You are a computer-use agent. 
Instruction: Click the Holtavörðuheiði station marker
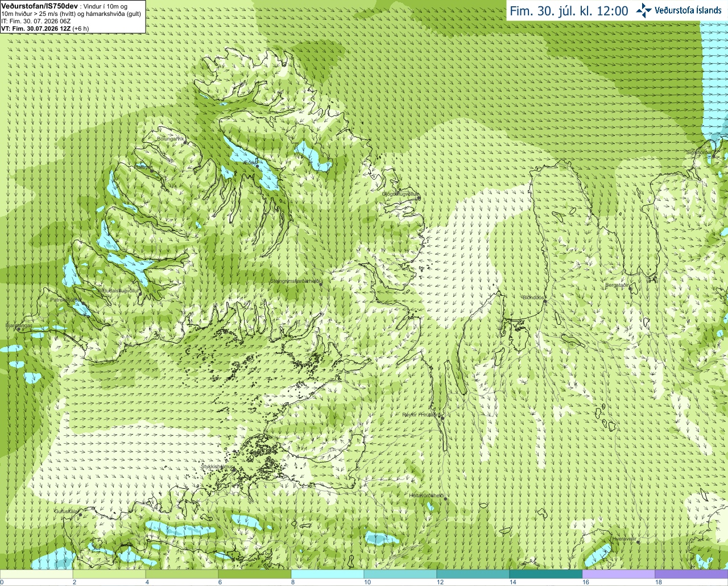click(445, 499)
